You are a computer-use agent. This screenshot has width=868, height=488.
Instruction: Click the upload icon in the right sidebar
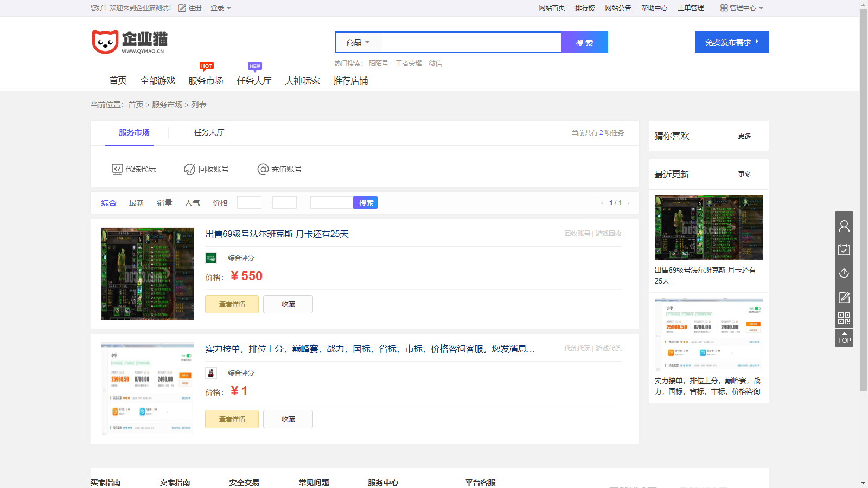[844, 273]
